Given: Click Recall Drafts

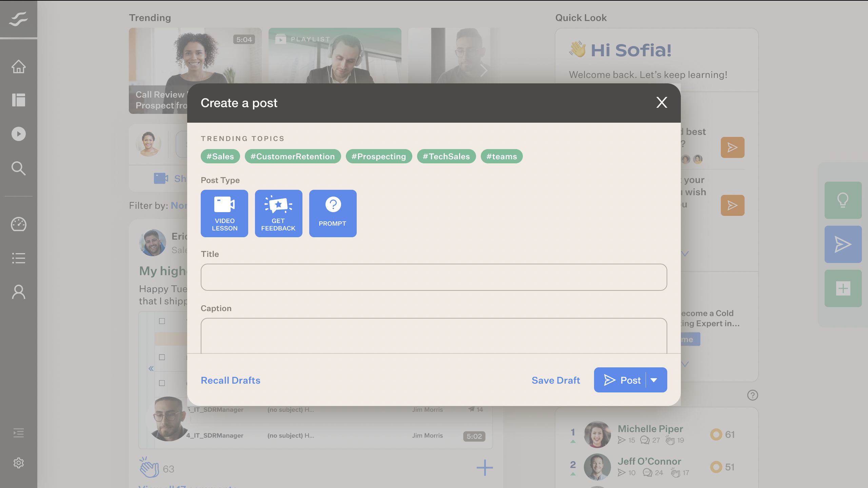Looking at the screenshot, I should [x=231, y=380].
